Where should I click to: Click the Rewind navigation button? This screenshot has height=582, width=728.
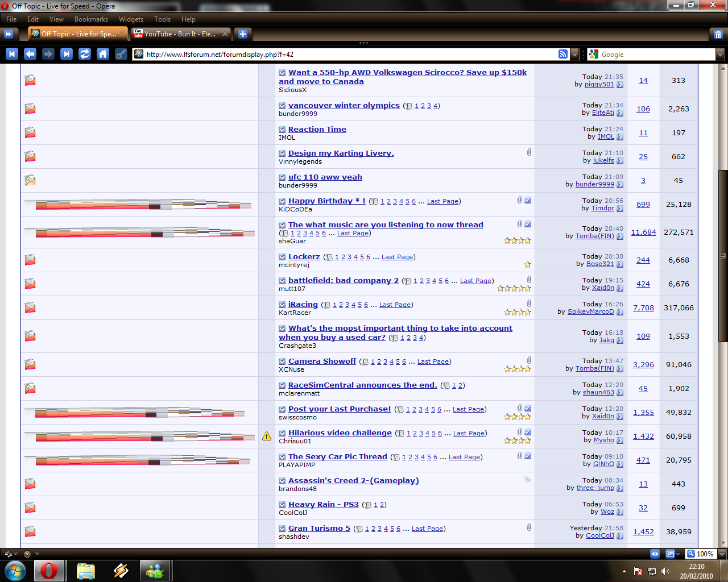pyautogui.click(x=12, y=54)
